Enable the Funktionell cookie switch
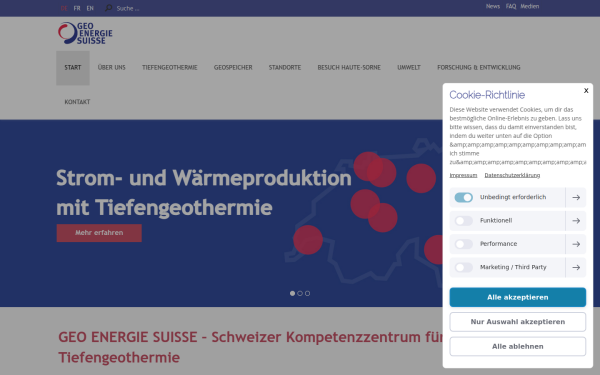The width and height of the screenshot is (600, 375). tap(463, 221)
